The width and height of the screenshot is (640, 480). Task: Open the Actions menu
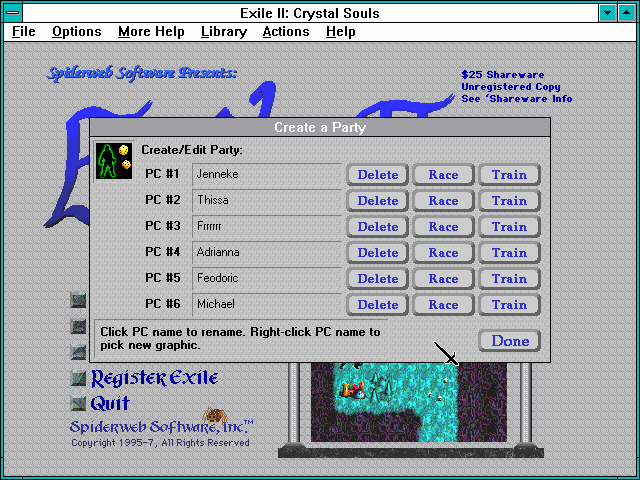pos(286,31)
